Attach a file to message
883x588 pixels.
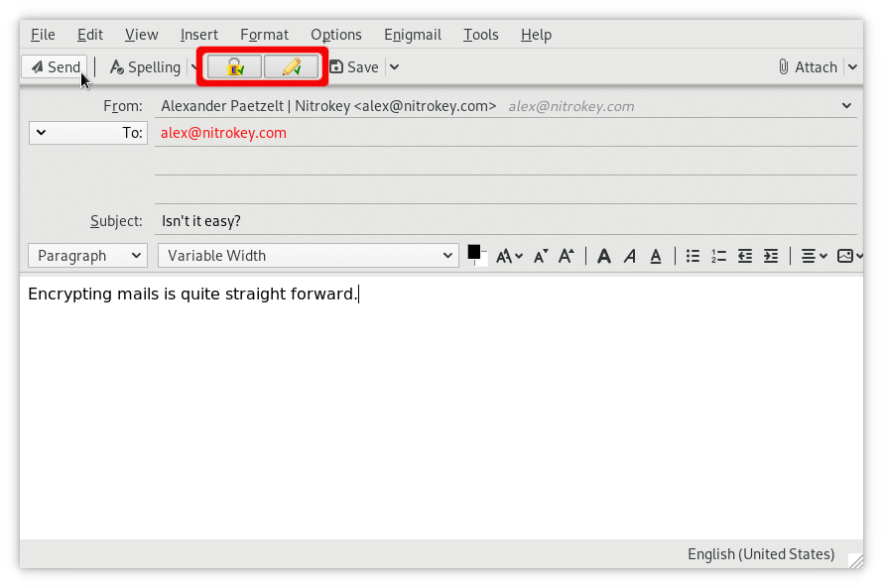tap(808, 67)
